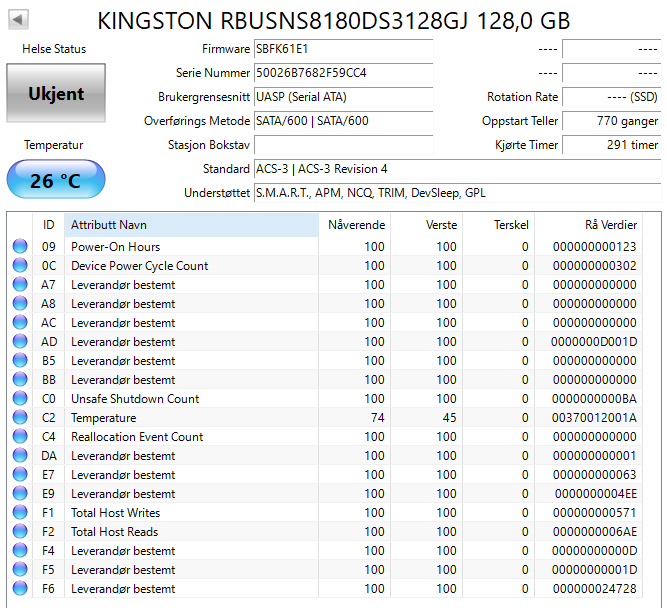Screen dimensions: 667x608
Task: Click the Ukjent health status button
Action: coord(56,93)
